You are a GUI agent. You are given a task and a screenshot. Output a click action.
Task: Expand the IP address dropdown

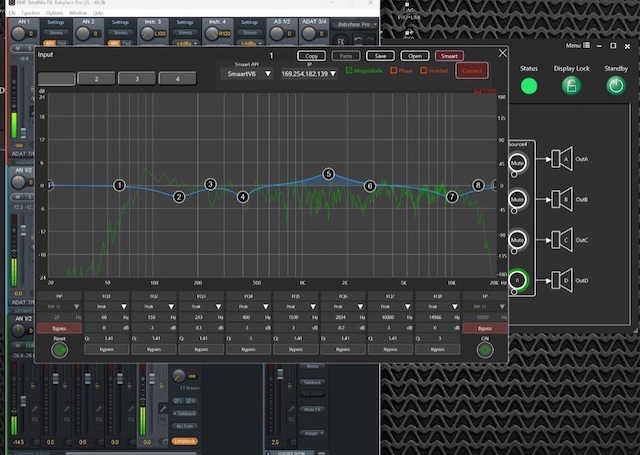tap(308, 73)
